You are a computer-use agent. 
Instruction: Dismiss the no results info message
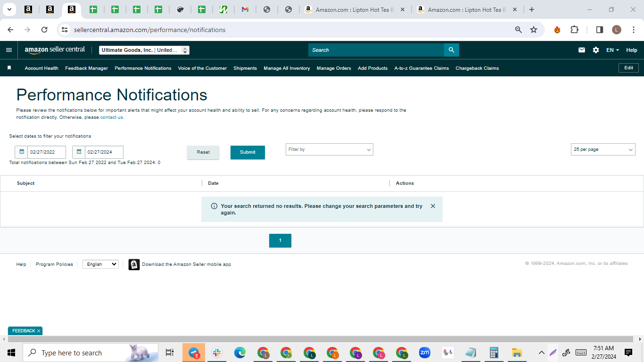tap(433, 206)
